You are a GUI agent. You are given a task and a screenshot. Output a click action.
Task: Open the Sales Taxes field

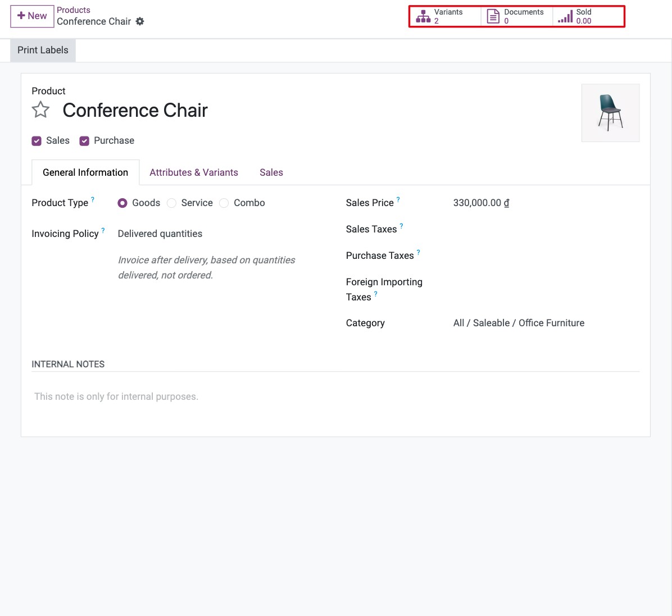547,229
